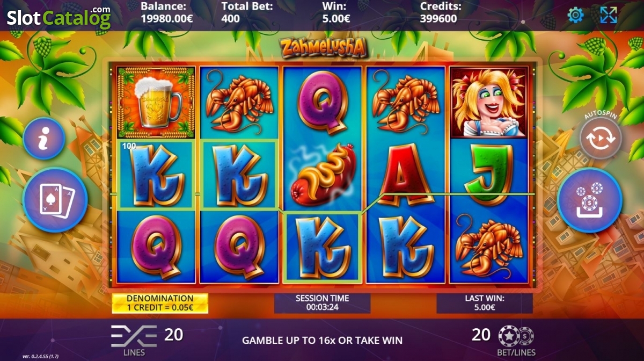Click the Last Win panel
This screenshot has height=361, width=644.
click(x=485, y=303)
